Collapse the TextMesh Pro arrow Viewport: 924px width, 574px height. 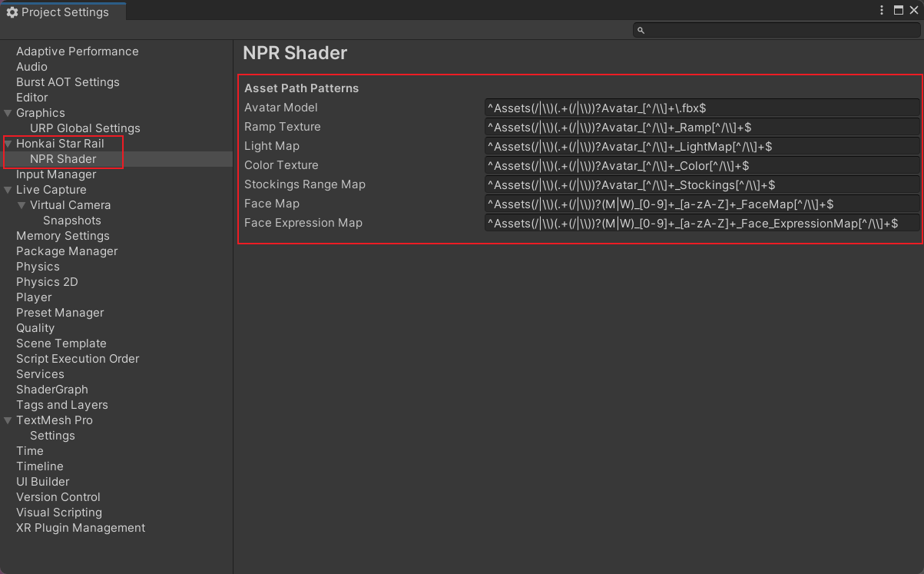click(8, 420)
